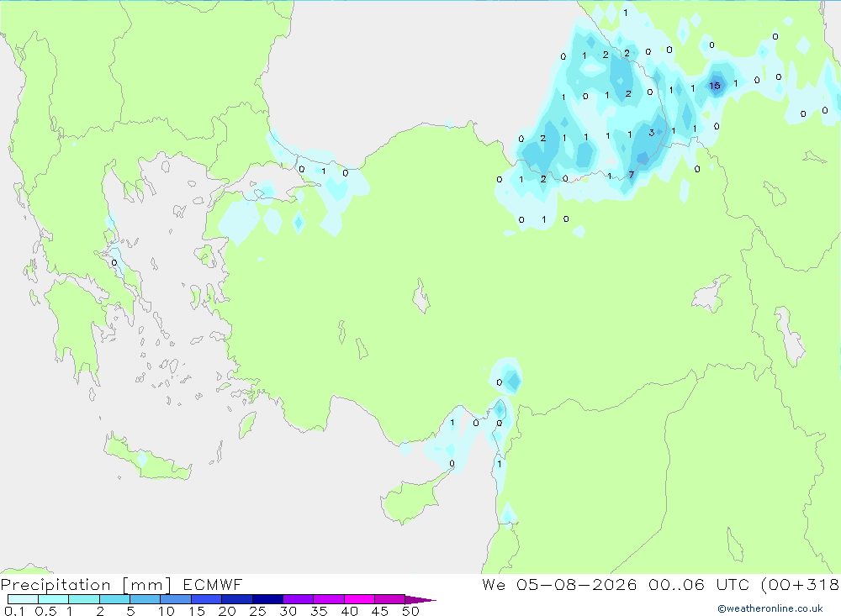Click the 1–2 mm legend color swatch
Screen dimensions: 841x616
click(x=83, y=599)
